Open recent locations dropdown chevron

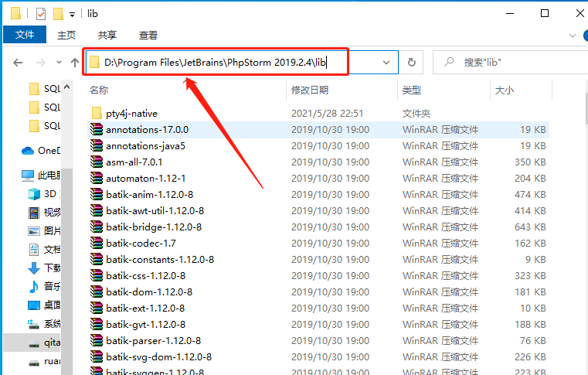tap(59, 63)
